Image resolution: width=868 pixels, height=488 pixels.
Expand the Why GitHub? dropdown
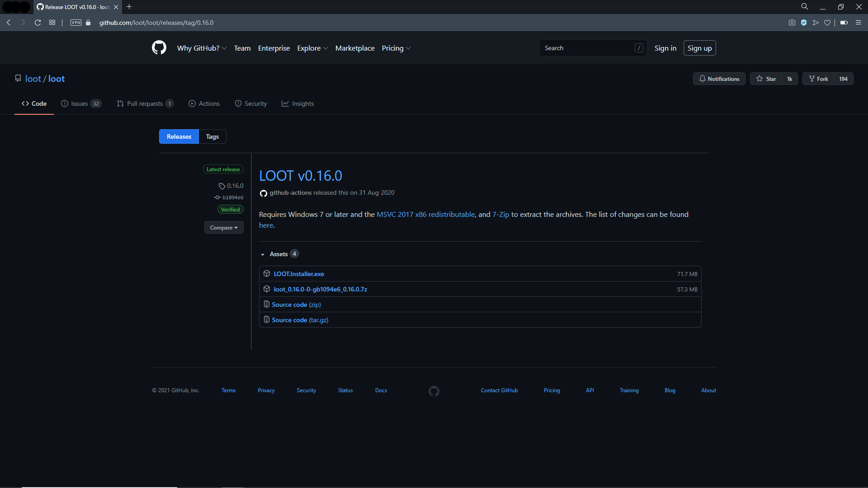click(x=202, y=48)
